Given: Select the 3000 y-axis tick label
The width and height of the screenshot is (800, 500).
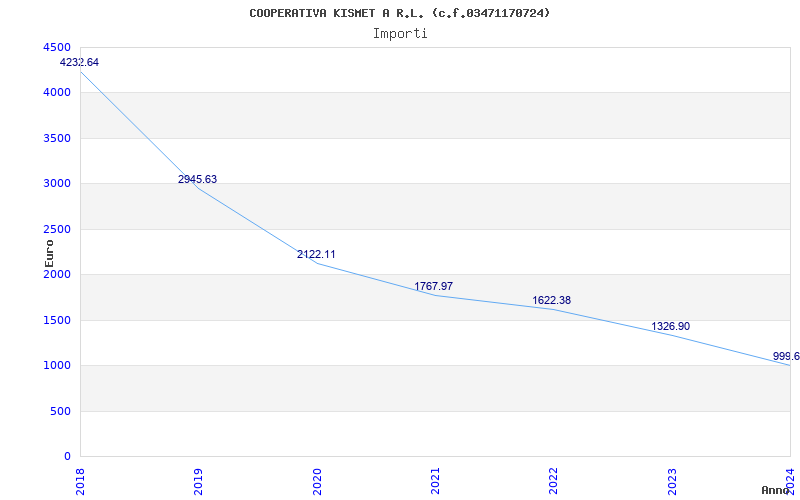Looking at the screenshot, I should 57,183.
